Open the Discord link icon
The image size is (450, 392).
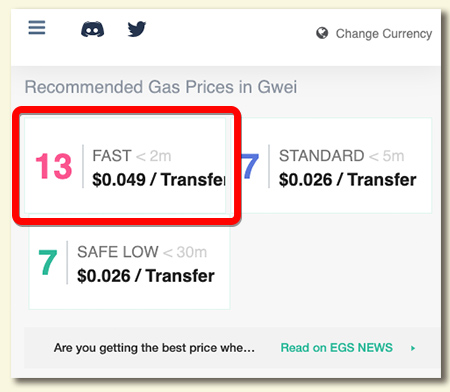pyautogui.click(x=92, y=29)
